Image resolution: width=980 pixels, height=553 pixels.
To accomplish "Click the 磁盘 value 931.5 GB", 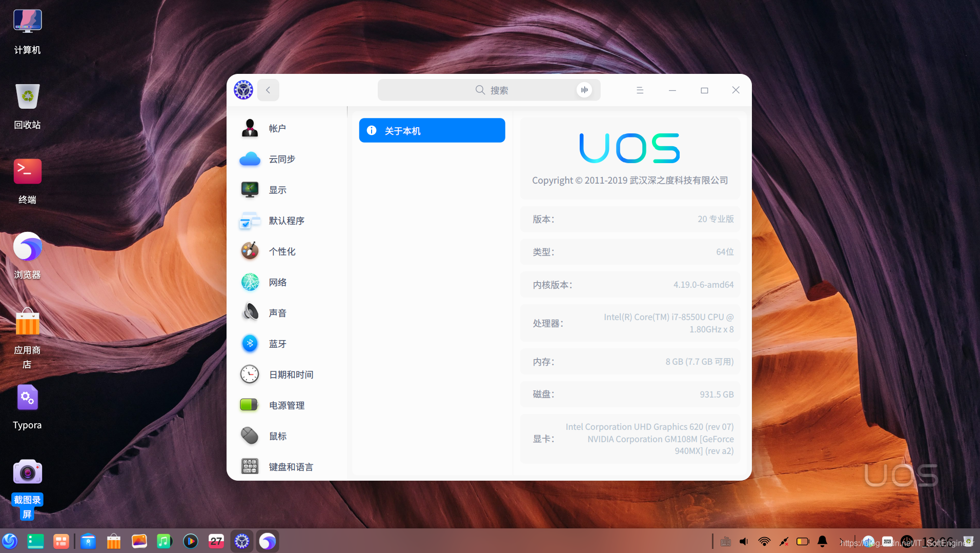I will [717, 394].
